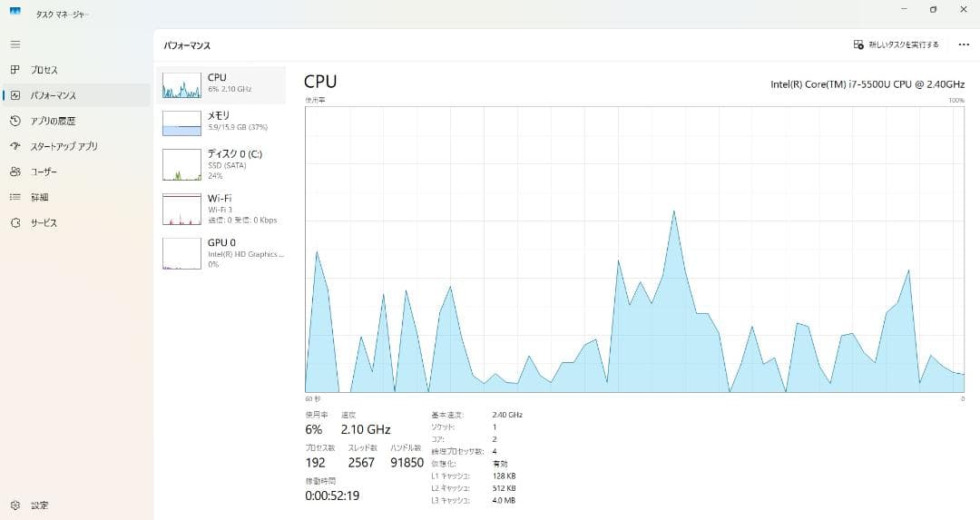Click 新しいタスクを実行する button
980x520 pixels.
(x=897, y=44)
